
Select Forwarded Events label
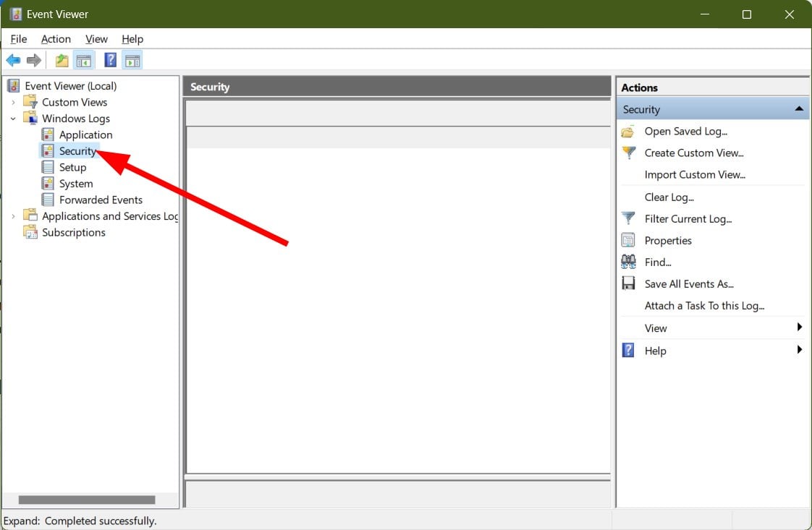(101, 200)
